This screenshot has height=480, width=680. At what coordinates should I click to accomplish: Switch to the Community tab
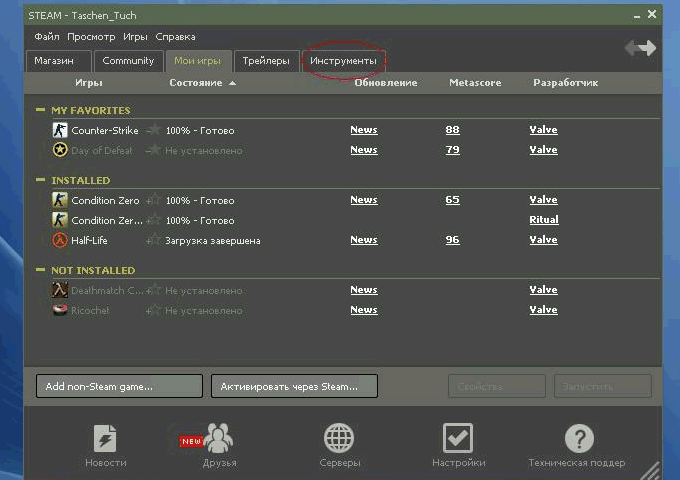point(128,61)
